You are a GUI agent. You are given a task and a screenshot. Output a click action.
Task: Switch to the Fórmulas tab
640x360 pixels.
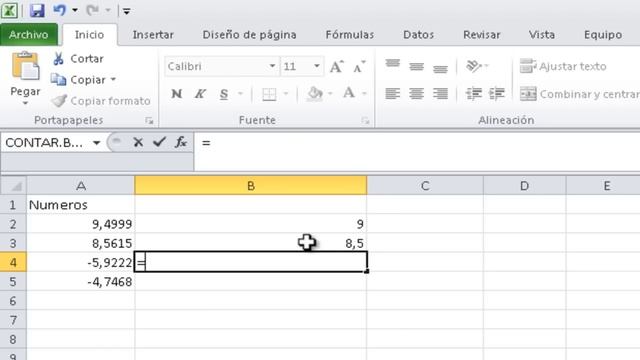click(x=350, y=35)
